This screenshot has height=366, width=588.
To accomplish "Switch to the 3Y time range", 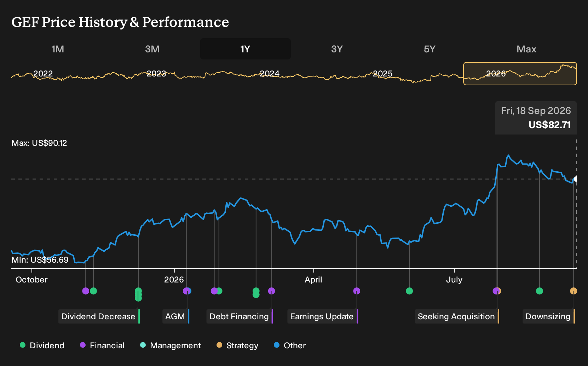I will 337,49.
